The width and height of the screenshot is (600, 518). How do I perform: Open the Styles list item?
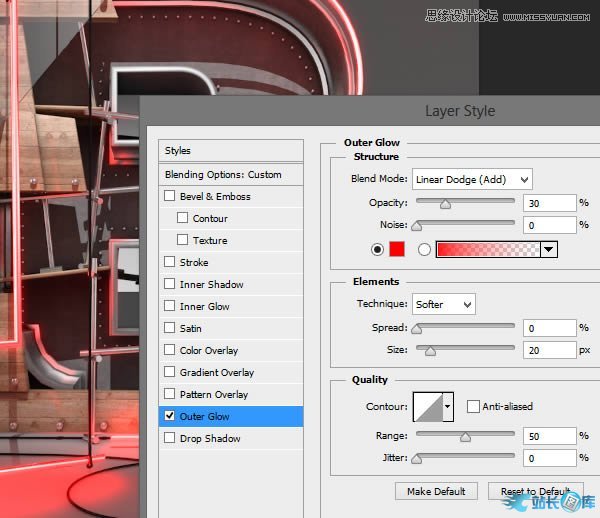pos(178,151)
